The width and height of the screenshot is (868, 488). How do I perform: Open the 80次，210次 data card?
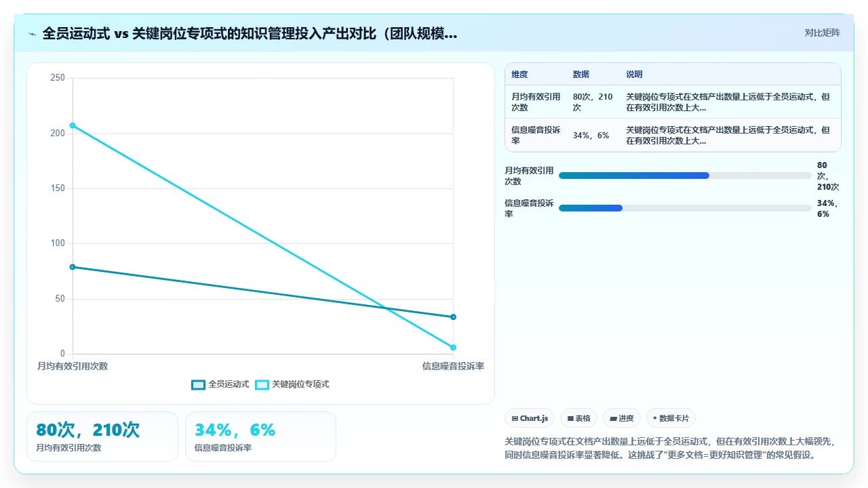[102, 436]
